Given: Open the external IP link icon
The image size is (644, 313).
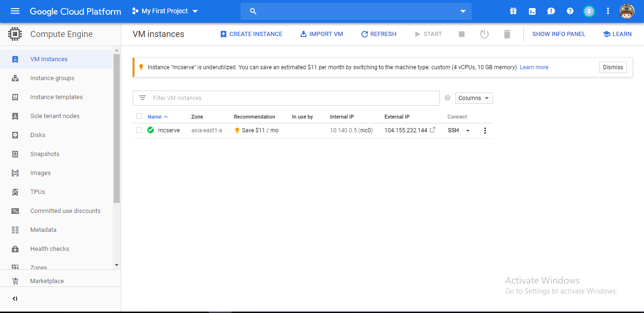Looking at the screenshot, I should (432, 130).
